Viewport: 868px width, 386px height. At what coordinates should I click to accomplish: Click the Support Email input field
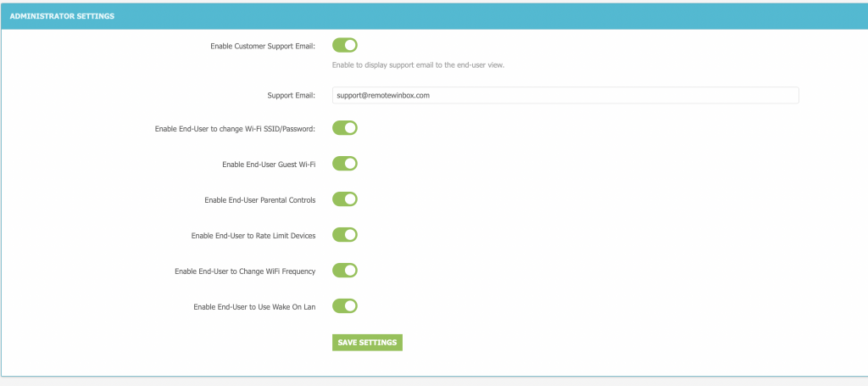(x=565, y=96)
